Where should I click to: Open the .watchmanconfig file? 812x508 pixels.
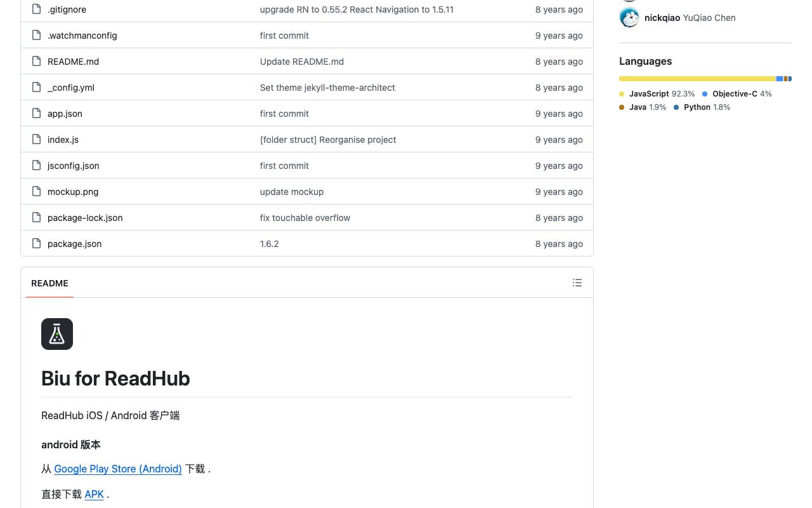coord(82,36)
